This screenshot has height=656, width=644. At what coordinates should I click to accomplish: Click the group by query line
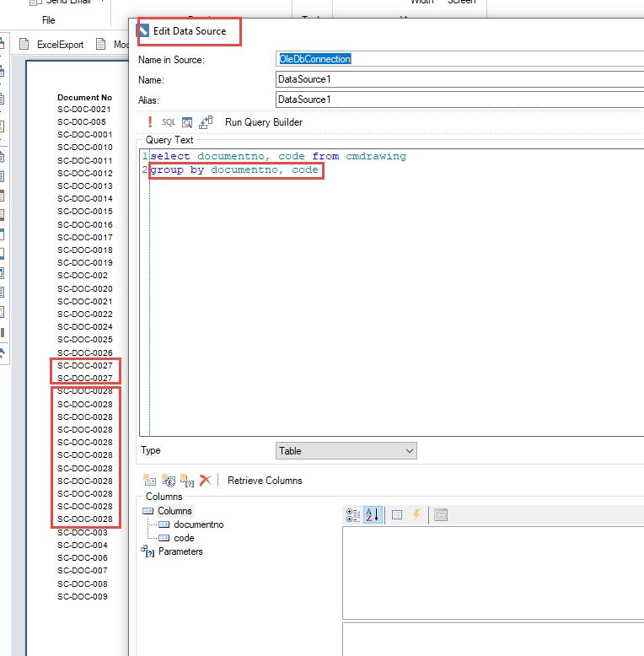coord(234,169)
